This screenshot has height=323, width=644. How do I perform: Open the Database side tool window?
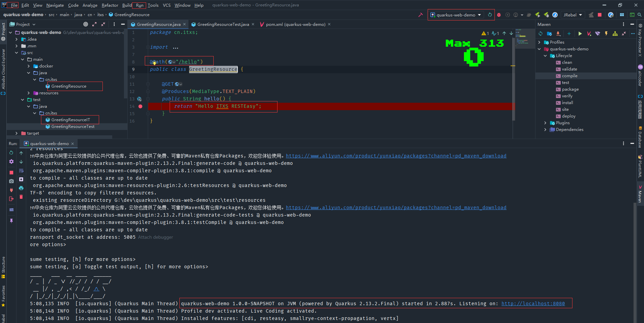[640, 137]
